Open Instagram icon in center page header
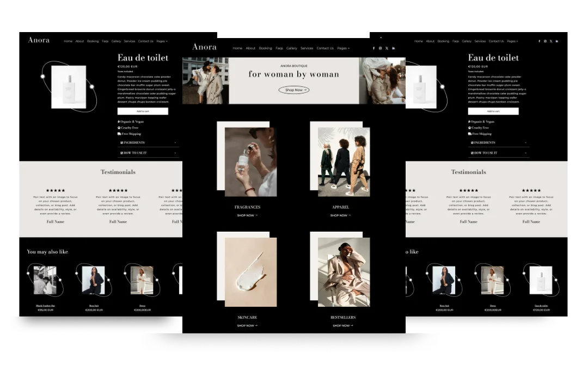Viewport: 588px width, 385px height. pyautogui.click(x=380, y=48)
